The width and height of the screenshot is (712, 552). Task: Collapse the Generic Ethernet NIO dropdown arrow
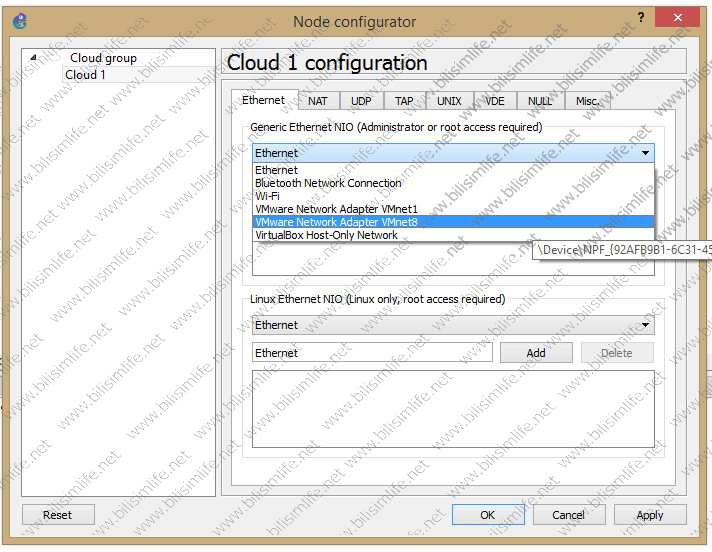645,154
